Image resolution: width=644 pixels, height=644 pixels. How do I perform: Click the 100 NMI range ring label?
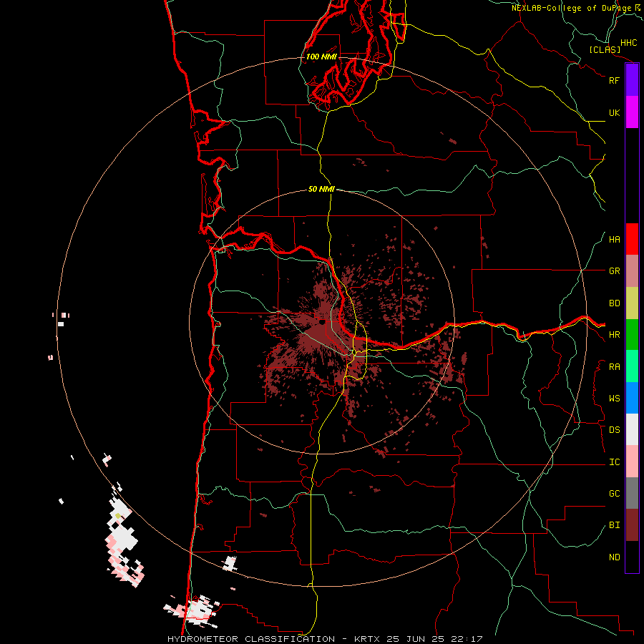click(x=321, y=57)
